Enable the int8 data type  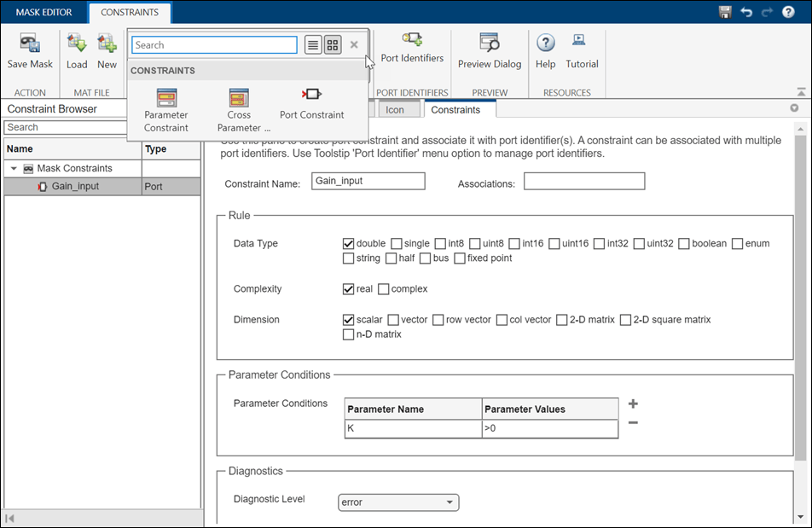click(440, 244)
